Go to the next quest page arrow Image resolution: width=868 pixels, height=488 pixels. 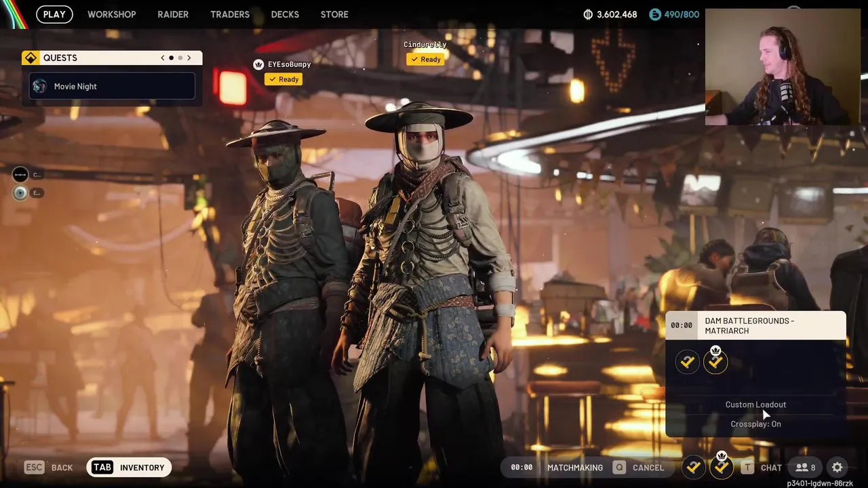click(x=189, y=58)
